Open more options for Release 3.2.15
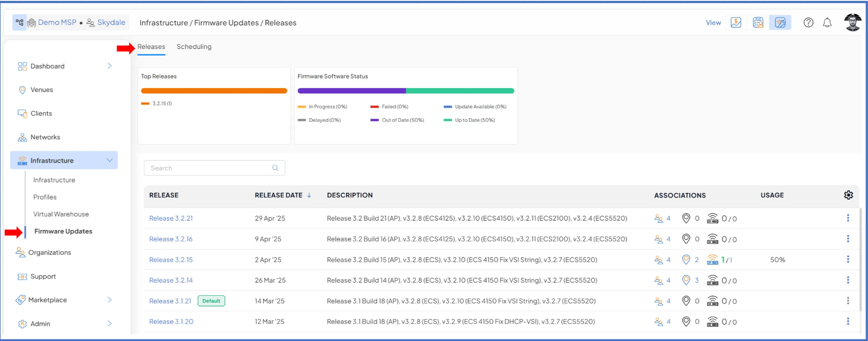The width and height of the screenshot is (868, 341). pos(848,259)
